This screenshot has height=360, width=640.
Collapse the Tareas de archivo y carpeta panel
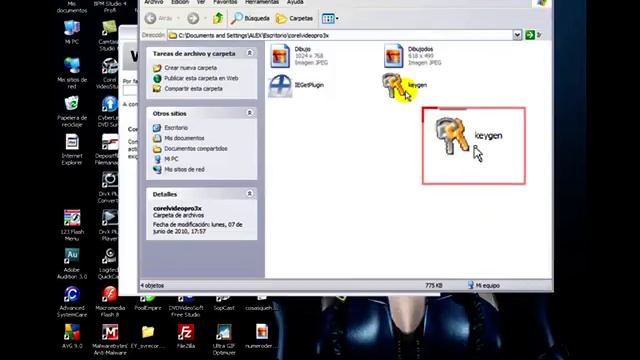tap(249, 53)
